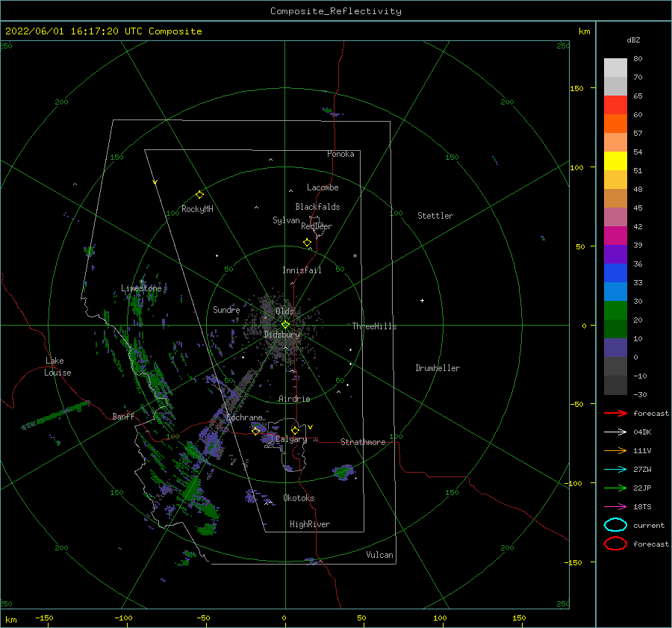Click the Sylvan label
Image resolution: width=672 pixels, height=628 pixels.
tap(286, 220)
